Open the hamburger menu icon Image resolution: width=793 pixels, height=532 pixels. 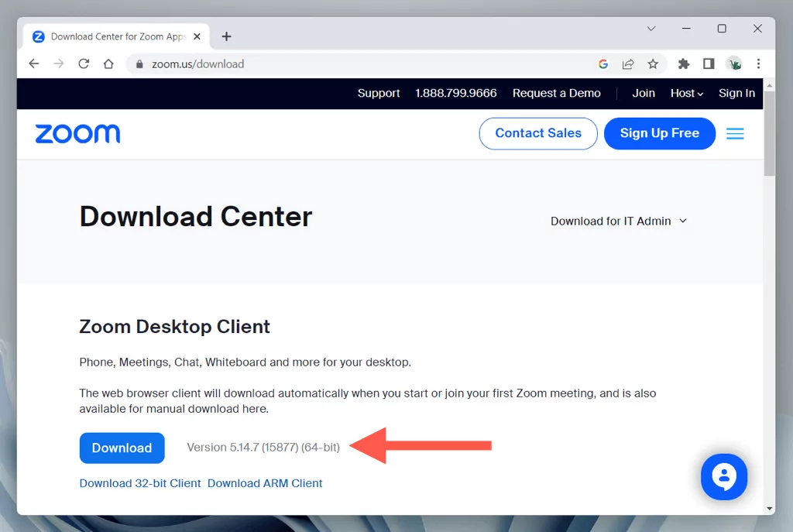click(x=735, y=134)
